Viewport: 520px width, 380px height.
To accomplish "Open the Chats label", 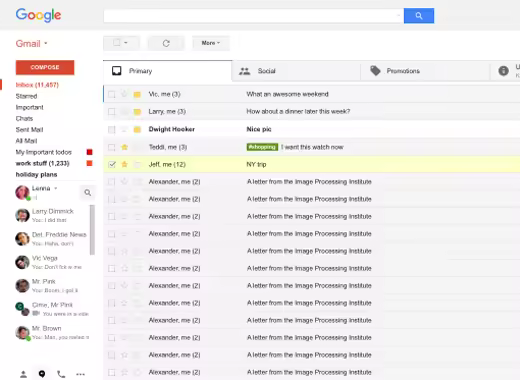I will click(x=24, y=118).
